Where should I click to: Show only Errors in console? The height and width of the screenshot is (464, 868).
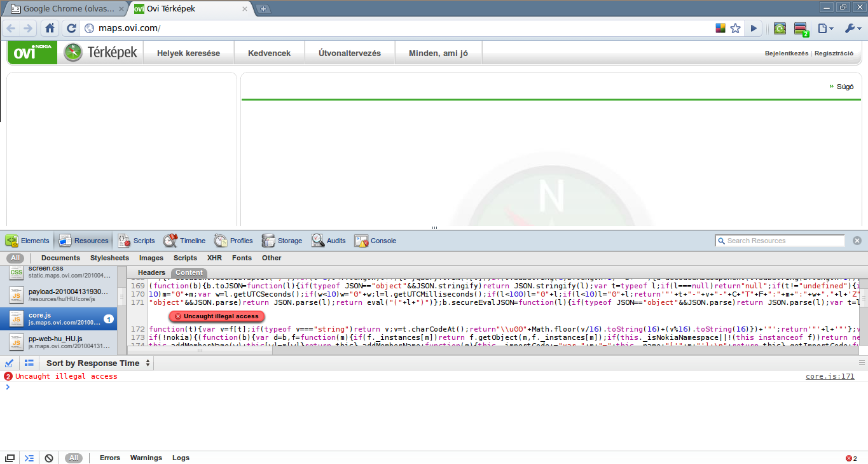click(x=110, y=458)
